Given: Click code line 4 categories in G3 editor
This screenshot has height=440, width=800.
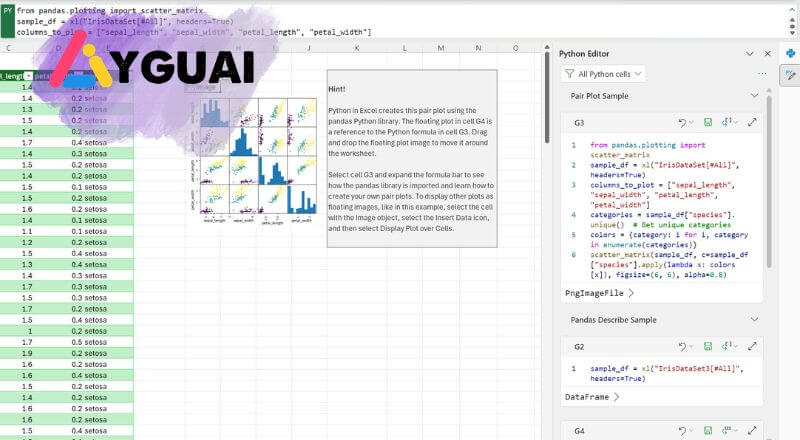Looking at the screenshot, I should click(x=662, y=219).
